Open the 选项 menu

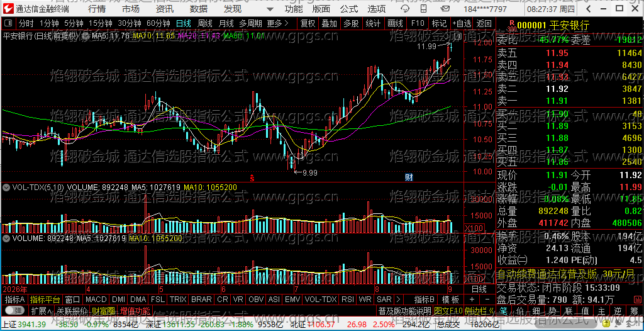[x=376, y=9]
